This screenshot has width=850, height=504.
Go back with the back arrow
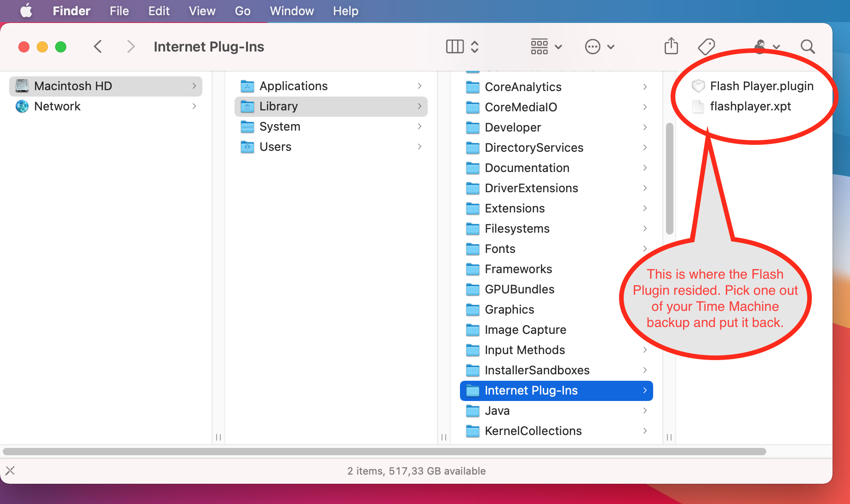(98, 46)
